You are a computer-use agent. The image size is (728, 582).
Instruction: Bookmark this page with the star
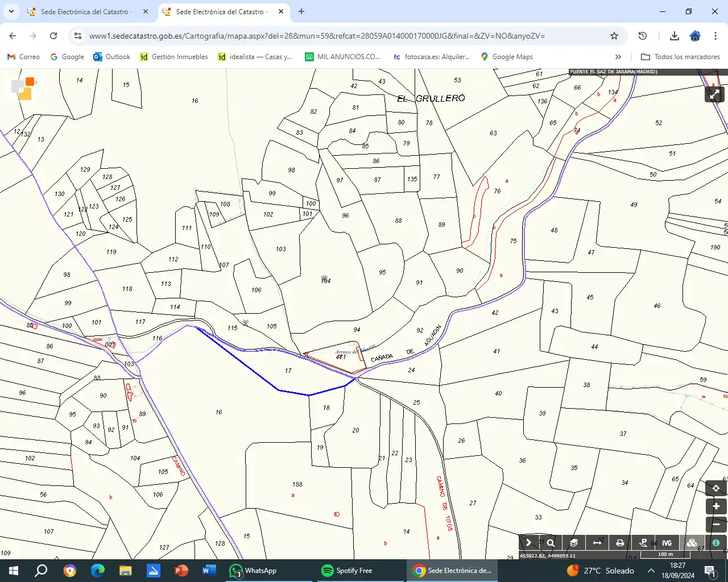pos(614,36)
